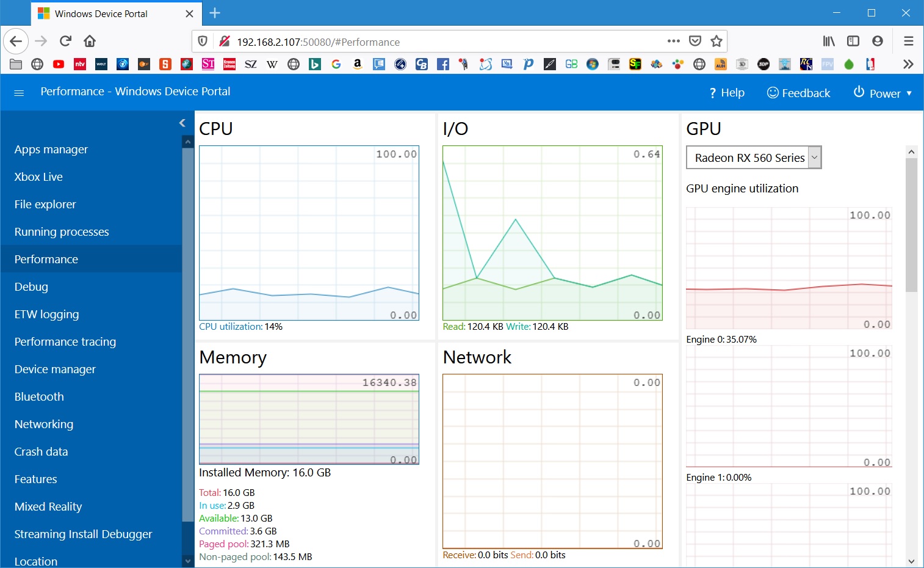Open the Firefox account icon
The image size is (924, 568).
click(x=878, y=42)
